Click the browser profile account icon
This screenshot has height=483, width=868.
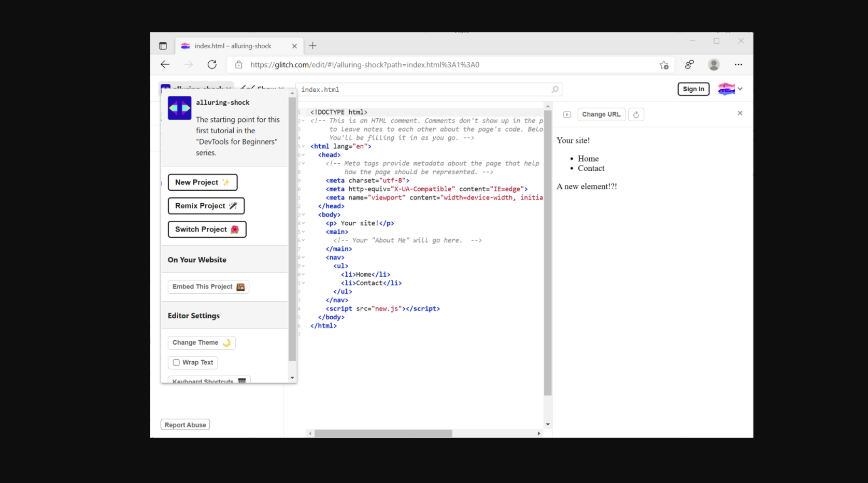(x=714, y=64)
